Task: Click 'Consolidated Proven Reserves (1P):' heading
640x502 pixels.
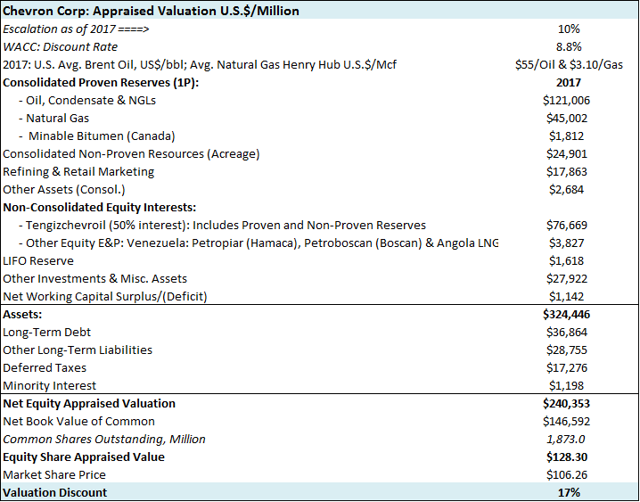Action: (x=103, y=82)
